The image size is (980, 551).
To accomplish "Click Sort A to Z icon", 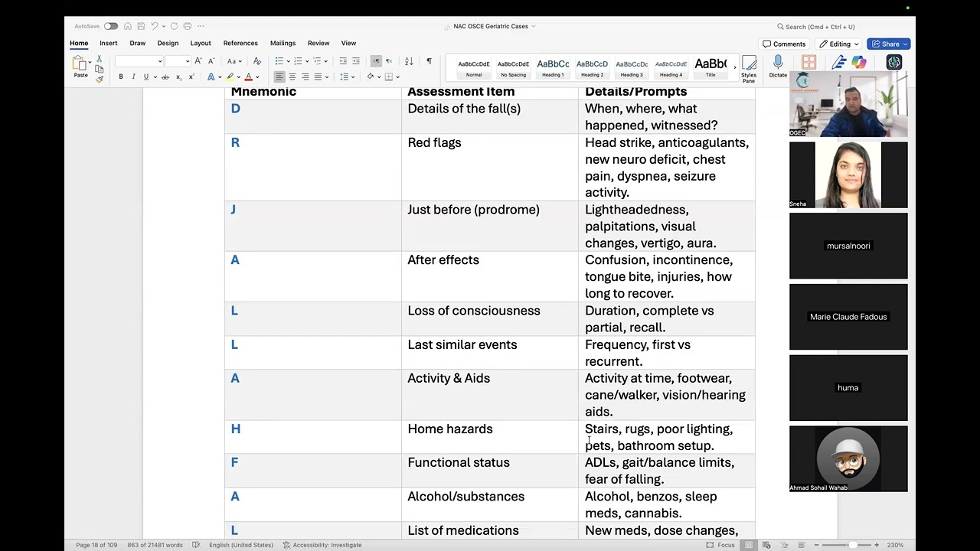I will tap(409, 60).
